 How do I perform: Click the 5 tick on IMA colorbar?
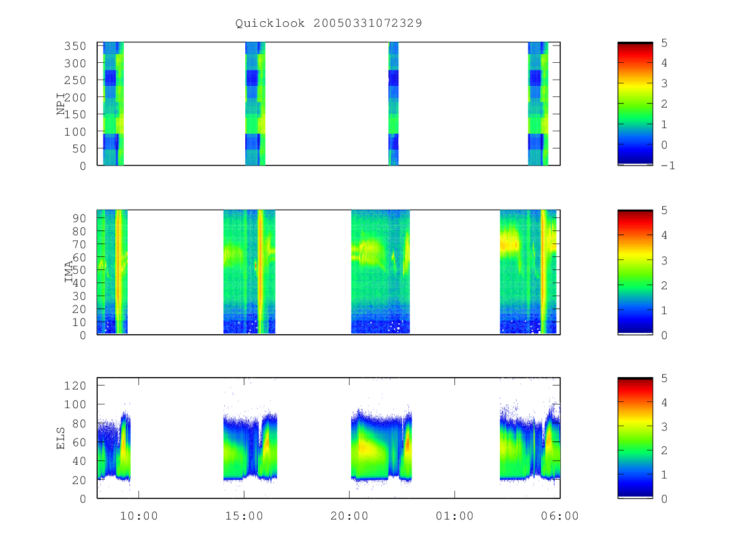click(665, 210)
